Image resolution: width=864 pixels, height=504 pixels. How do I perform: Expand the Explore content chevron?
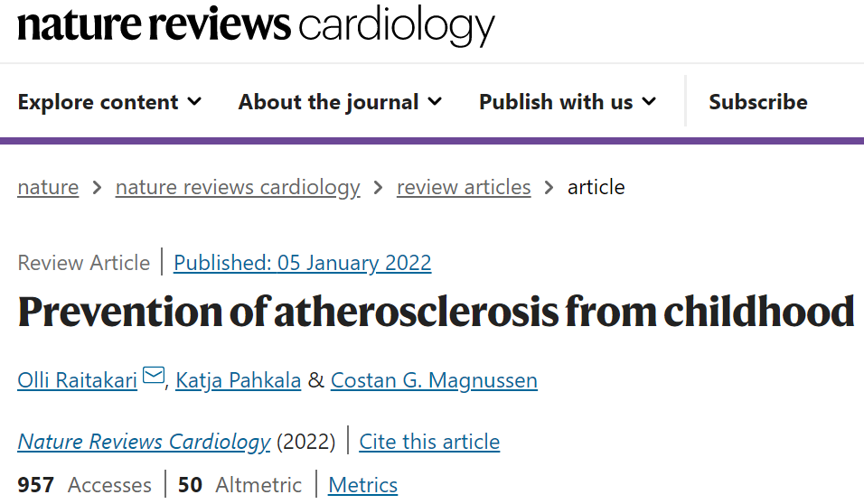coord(194,101)
